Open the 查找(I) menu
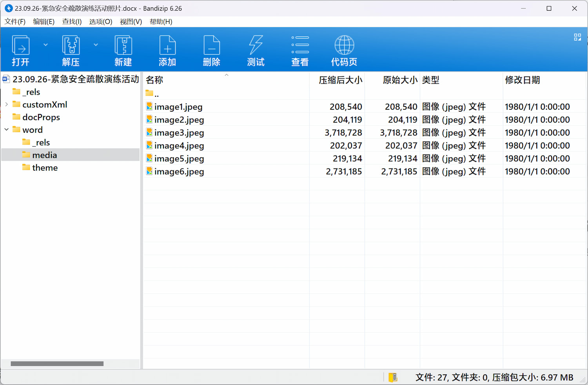This screenshot has width=588, height=385. (x=72, y=22)
